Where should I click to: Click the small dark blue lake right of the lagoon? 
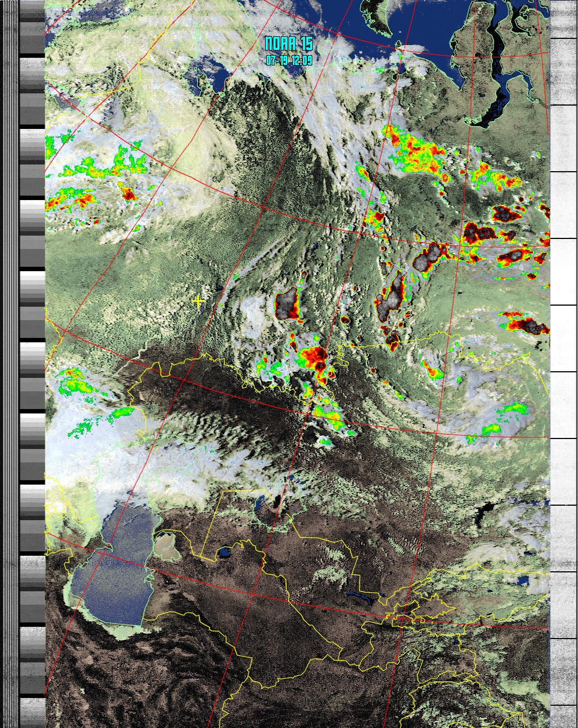[224, 552]
